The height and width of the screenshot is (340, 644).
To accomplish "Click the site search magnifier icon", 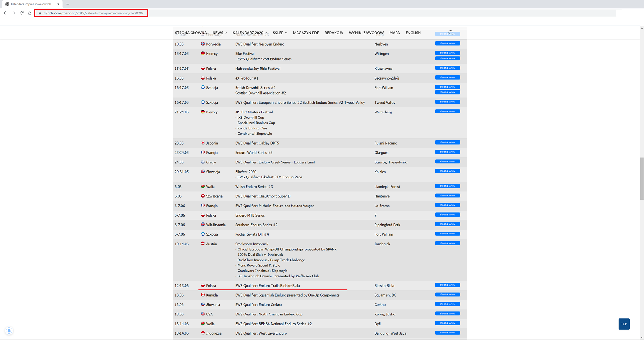I will point(451,33).
